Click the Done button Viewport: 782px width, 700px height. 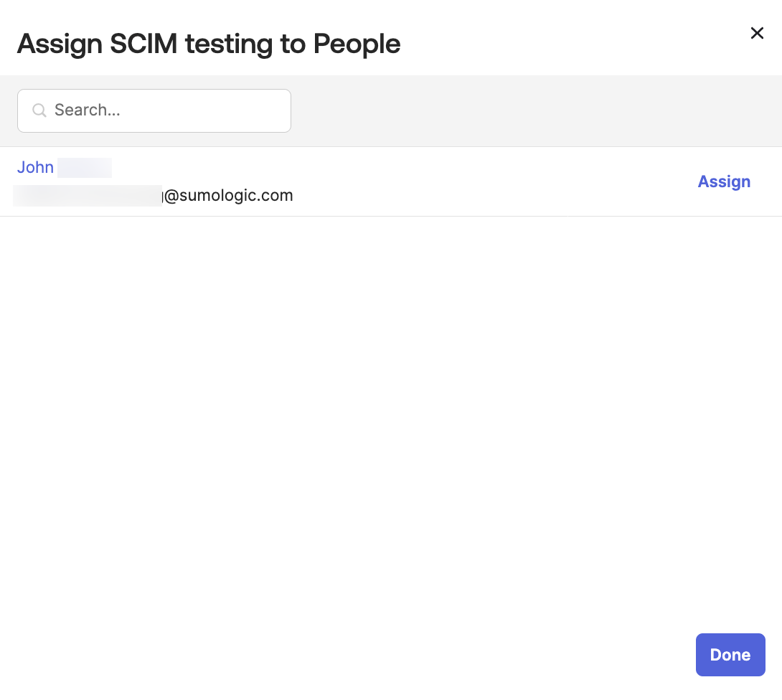[x=730, y=655]
